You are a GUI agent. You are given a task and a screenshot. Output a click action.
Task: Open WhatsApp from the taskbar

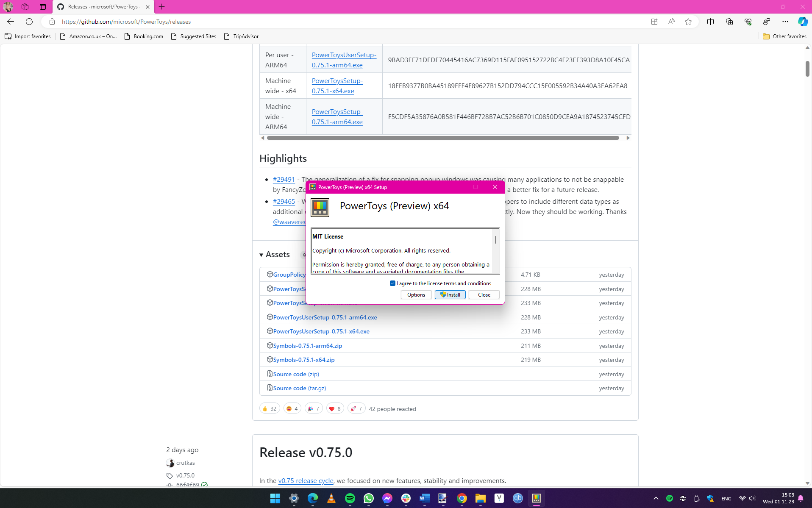(x=369, y=498)
